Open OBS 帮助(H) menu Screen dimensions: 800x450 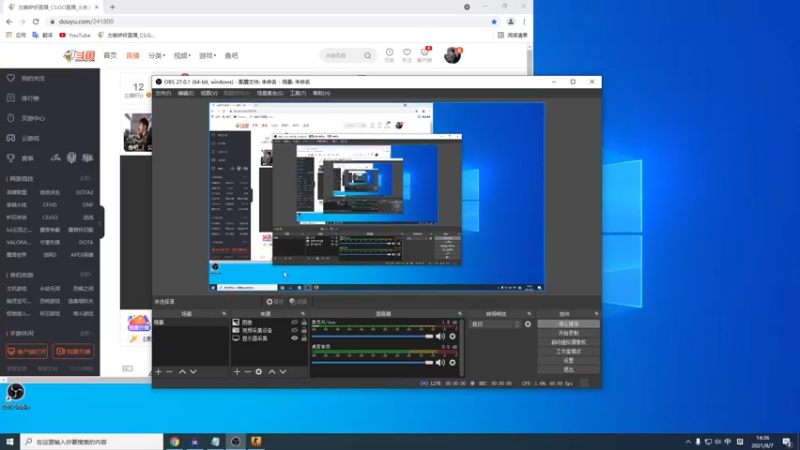(321, 93)
